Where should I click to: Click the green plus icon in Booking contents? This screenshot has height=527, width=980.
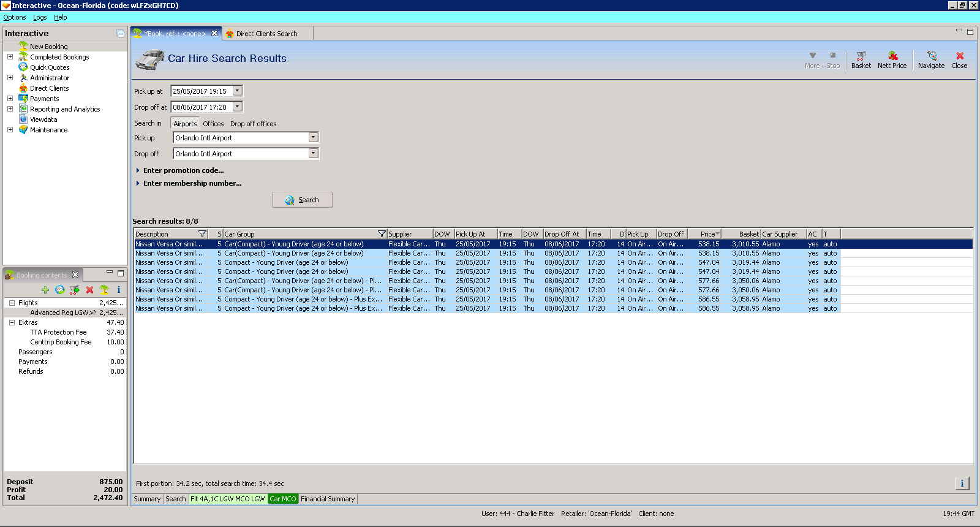pyautogui.click(x=45, y=290)
